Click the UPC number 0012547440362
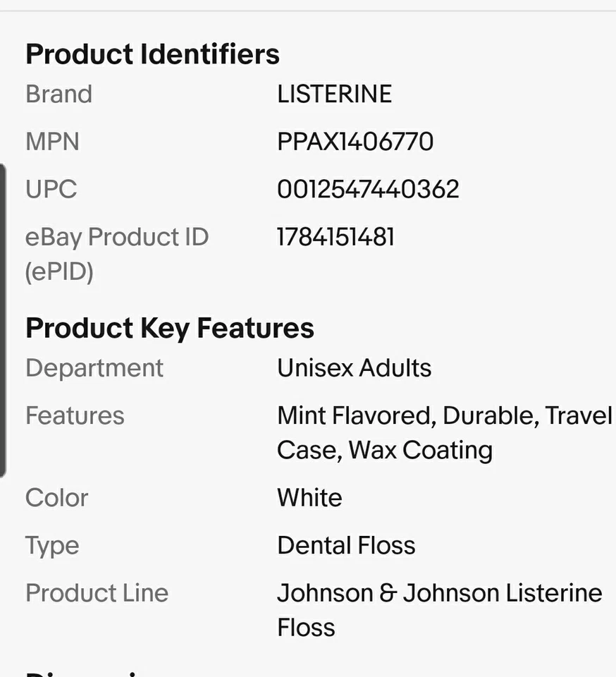 (x=368, y=189)
